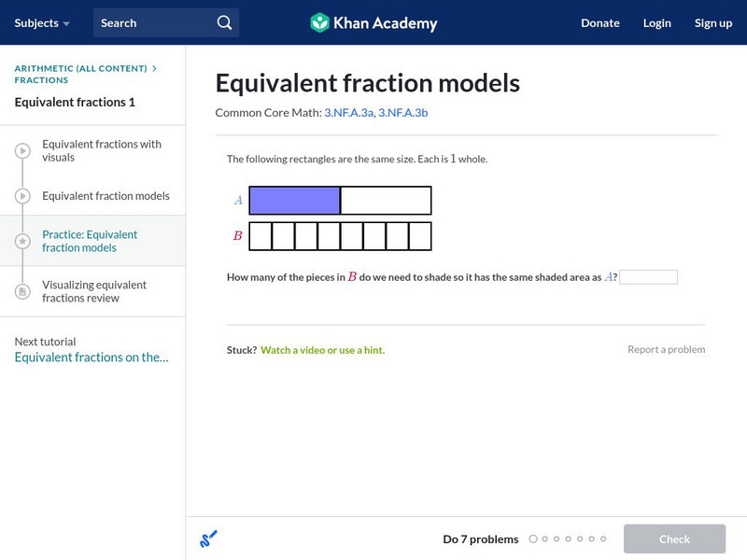Click the Donate menu item

click(x=599, y=22)
